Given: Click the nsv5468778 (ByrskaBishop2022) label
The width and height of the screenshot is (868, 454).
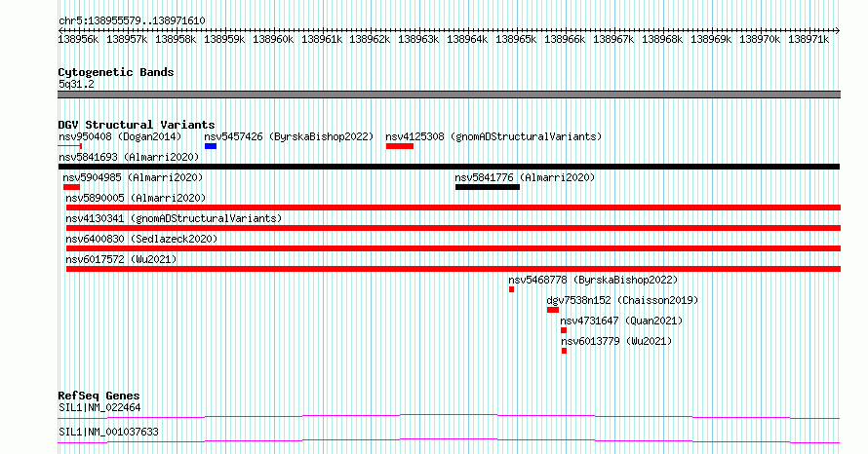Looking at the screenshot, I should (x=593, y=280).
